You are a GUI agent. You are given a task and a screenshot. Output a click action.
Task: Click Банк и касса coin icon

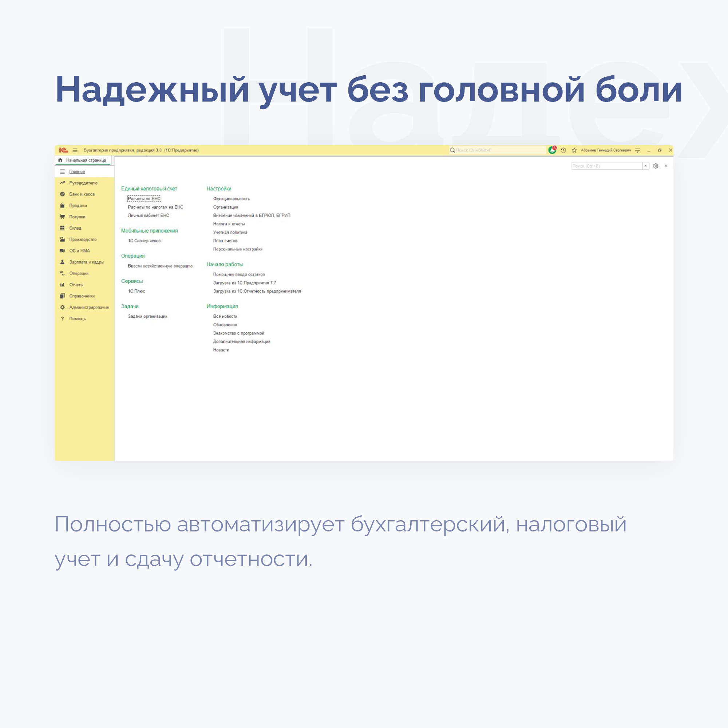(x=63, y=194)
